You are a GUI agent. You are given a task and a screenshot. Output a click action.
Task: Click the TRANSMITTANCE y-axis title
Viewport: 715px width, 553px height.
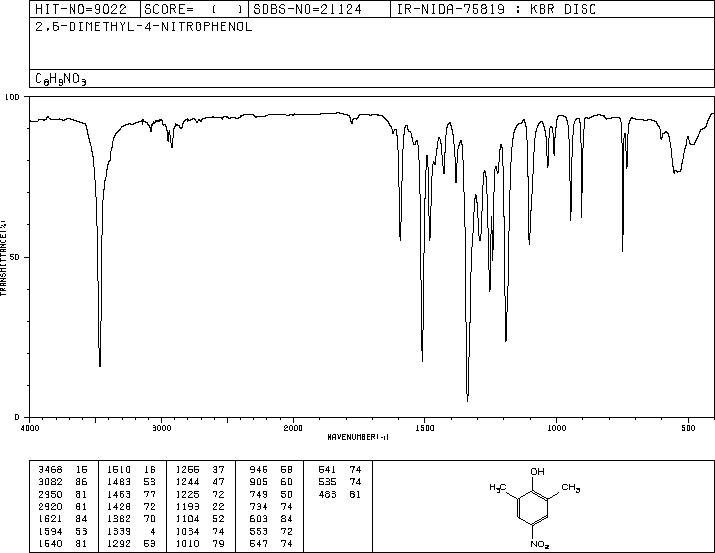click(3, 258)
